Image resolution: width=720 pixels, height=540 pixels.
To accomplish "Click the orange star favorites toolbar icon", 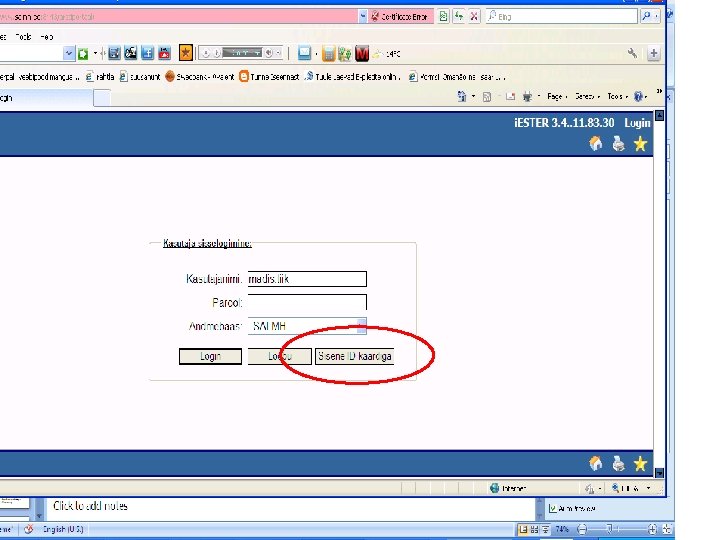I will (186, 53).
